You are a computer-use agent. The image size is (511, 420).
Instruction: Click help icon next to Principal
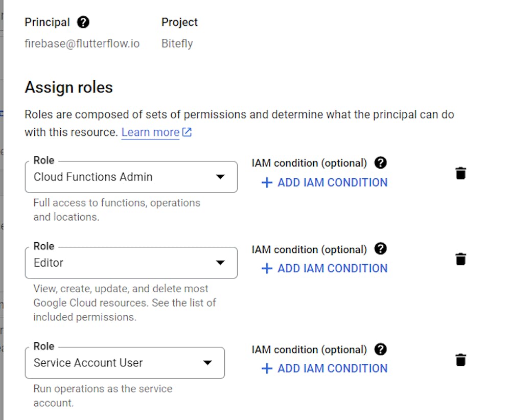pyautogui.click(x=83, y=22)
